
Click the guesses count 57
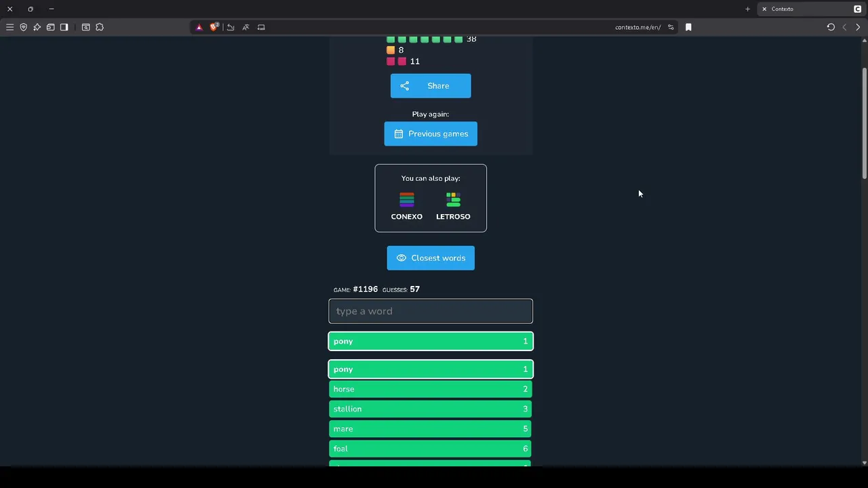(x=415, y=289)
